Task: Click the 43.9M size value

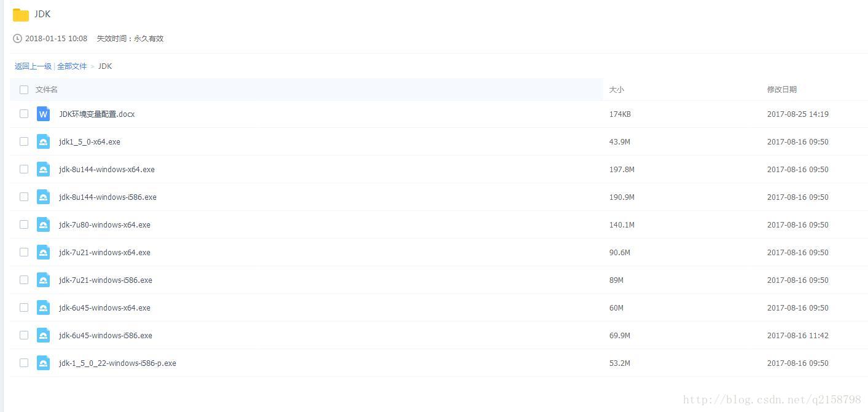Action: pyautogui.click(x=620, y=142)
